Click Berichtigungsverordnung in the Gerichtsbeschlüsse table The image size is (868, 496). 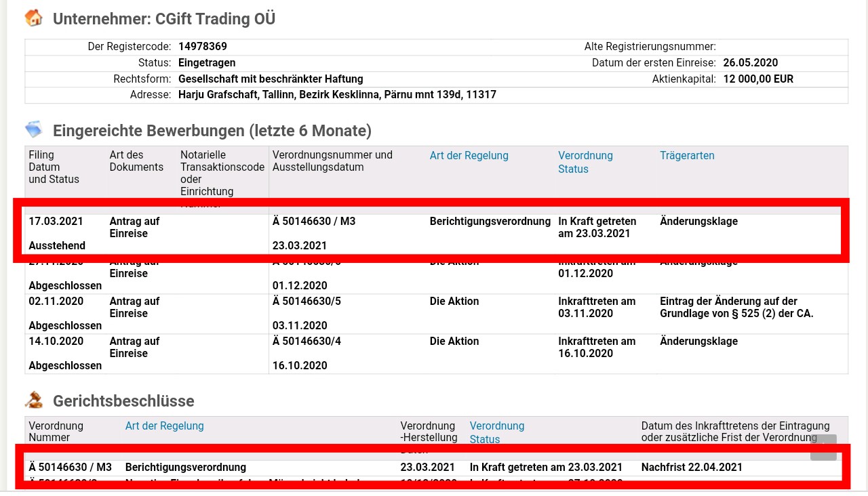(x=186, y=467)
